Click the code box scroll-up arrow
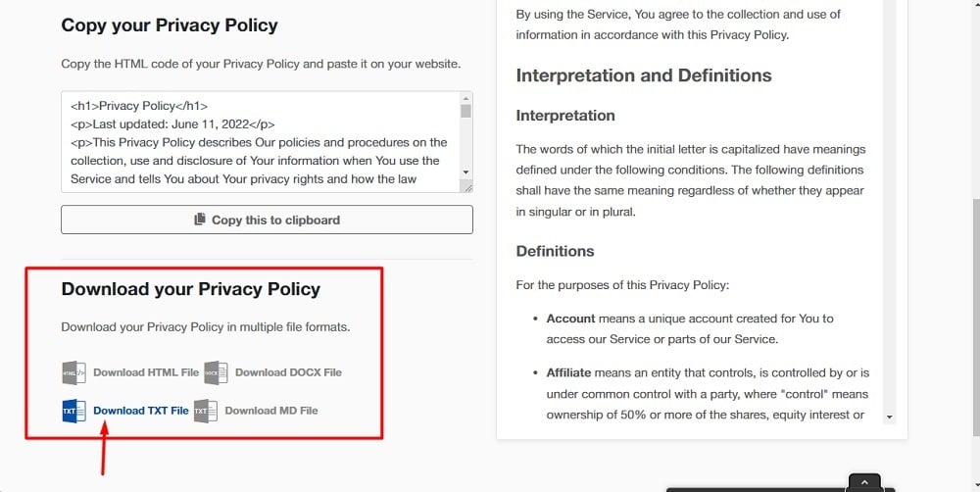980x492 pixels. tap(465, 98)
